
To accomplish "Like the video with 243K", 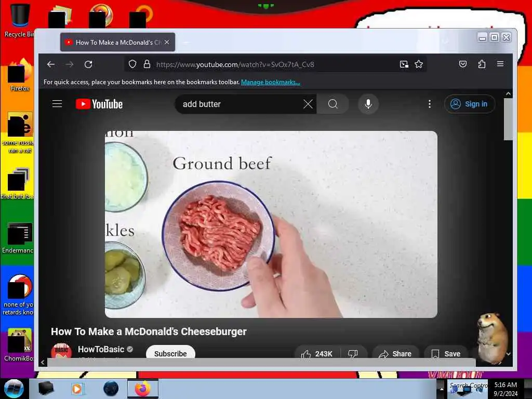I will tap(317, 353).
